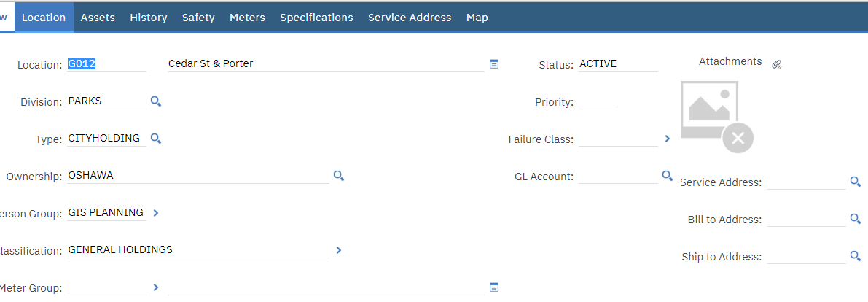
Task: Open the location long description icon
Action: [494, 64]
